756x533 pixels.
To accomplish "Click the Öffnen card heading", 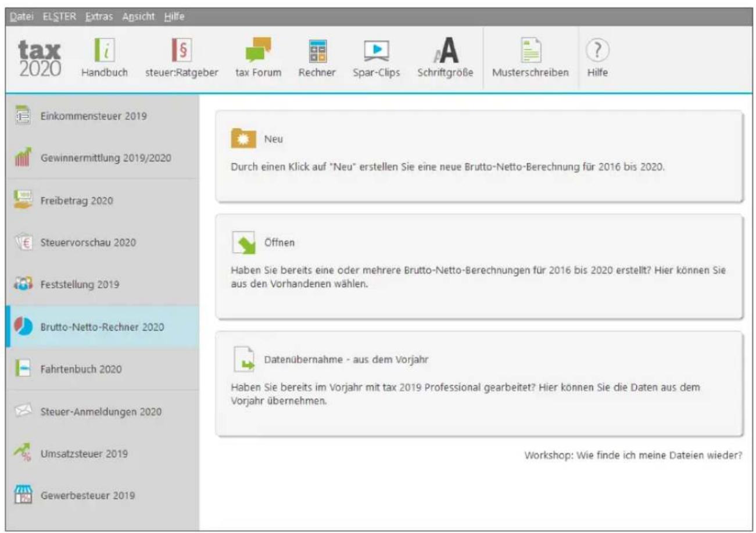I will [x=280, y=243].
